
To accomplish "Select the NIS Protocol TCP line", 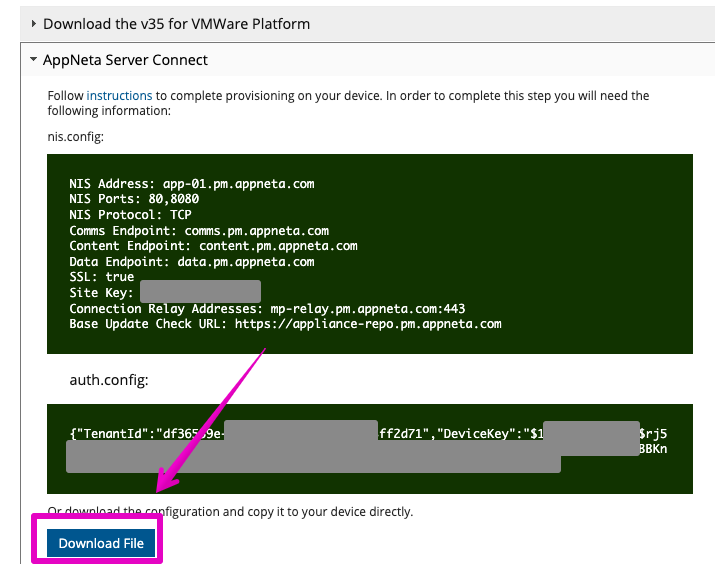I will (x=130, y=215).
